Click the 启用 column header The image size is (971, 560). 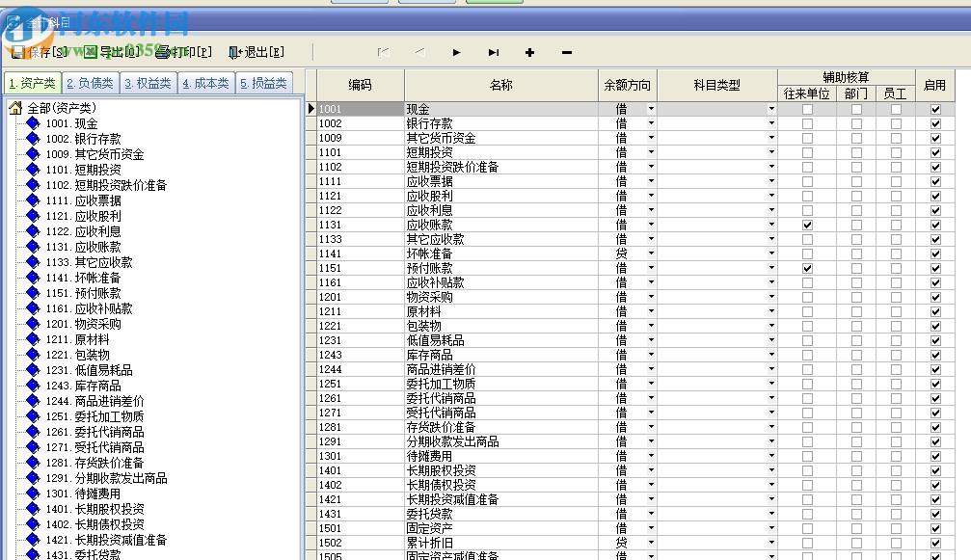[935, 86]
